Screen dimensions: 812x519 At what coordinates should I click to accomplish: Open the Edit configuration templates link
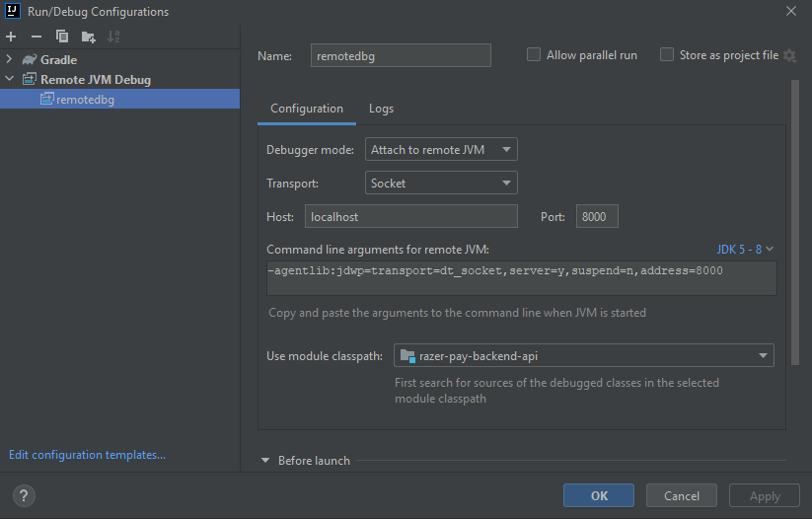[87, 455]
